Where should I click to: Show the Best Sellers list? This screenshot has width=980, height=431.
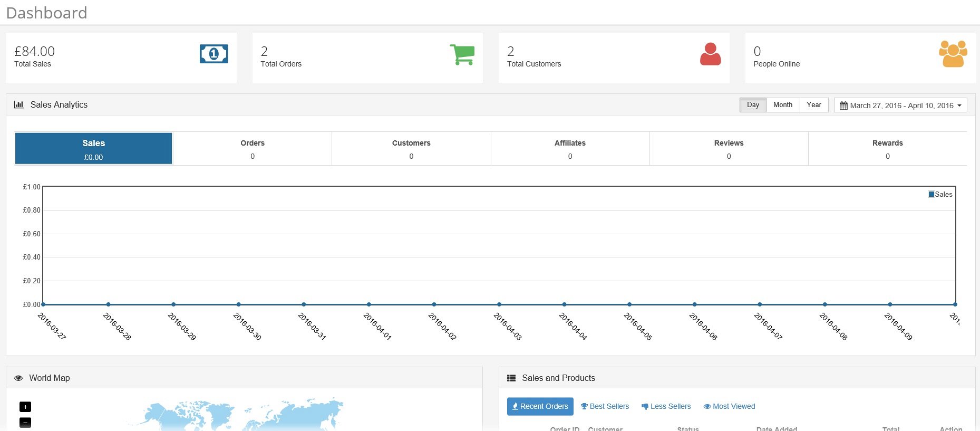(605, 406)
